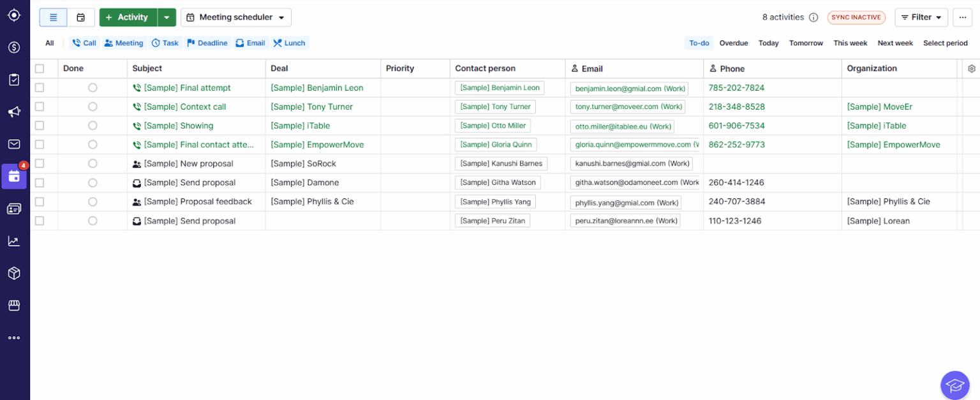The width and height of the screenshot is (980, 400).
Task: Open the Deals section from the sidebar
Action: tap(14, 47)
